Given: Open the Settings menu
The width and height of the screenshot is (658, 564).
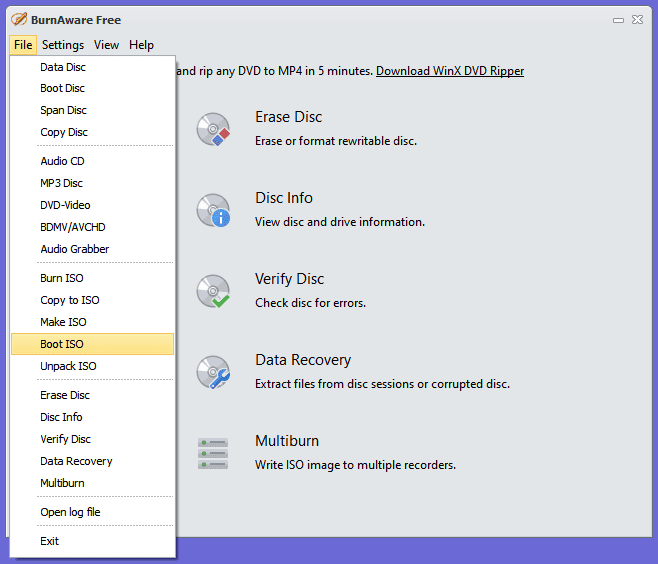Looking at the screenshot, I should 63,45.
